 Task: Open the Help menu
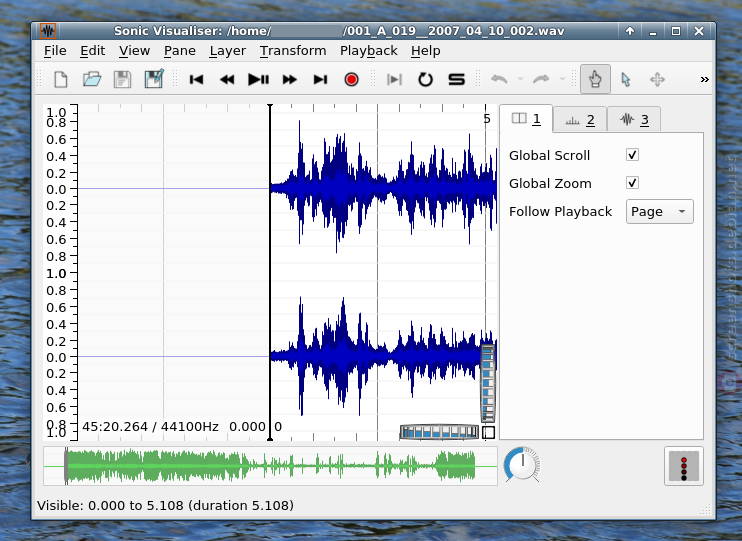pyautogui.click(x=425, y=51)
